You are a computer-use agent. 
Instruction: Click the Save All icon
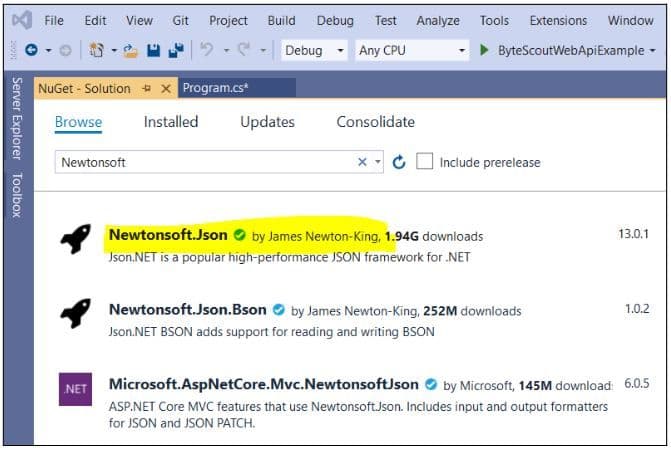pyautogui.click(x=175, y=50)
